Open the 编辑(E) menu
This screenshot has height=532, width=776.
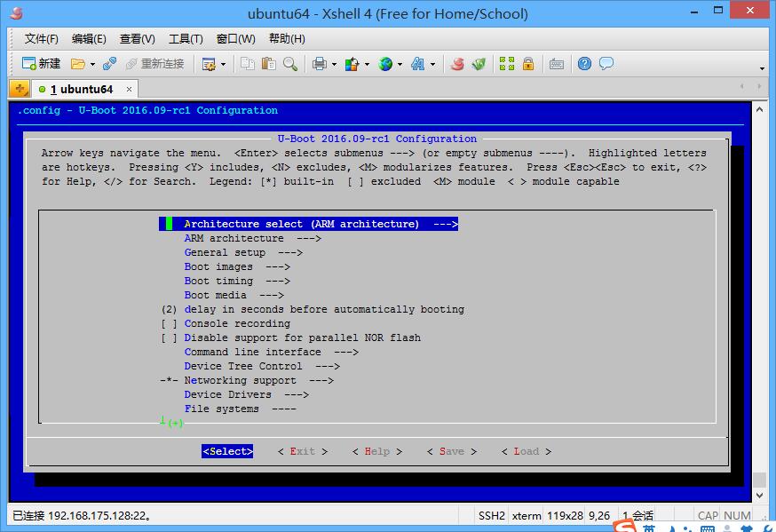tap(89, 38)
